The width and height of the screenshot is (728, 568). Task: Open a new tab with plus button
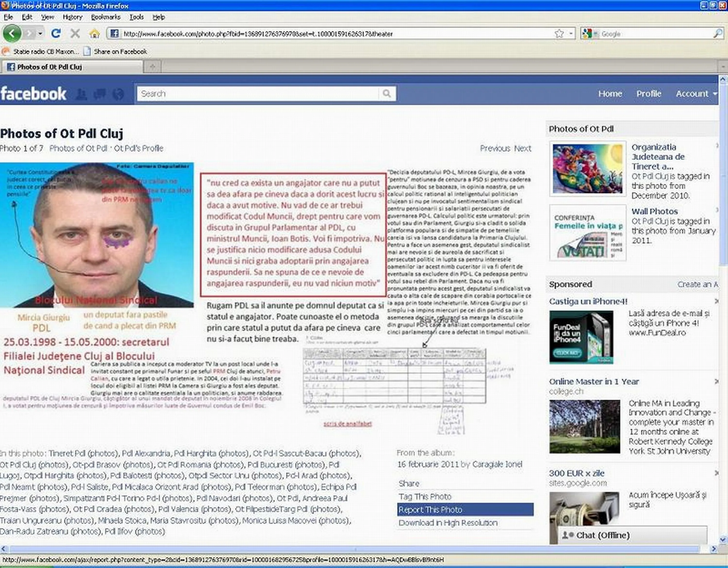(152, 67)
